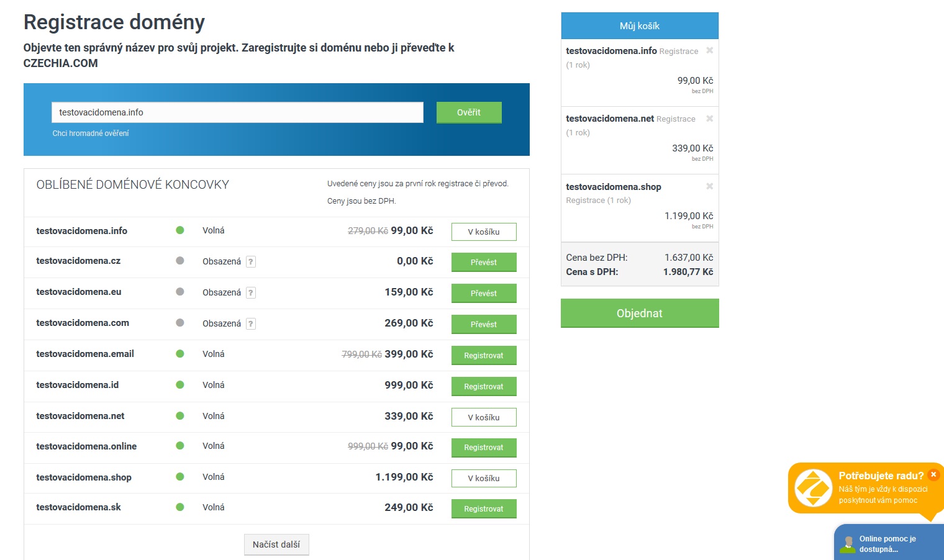Remove testovacidomena.net from the cart
The image size is (944, 560).
click(709, 119)
